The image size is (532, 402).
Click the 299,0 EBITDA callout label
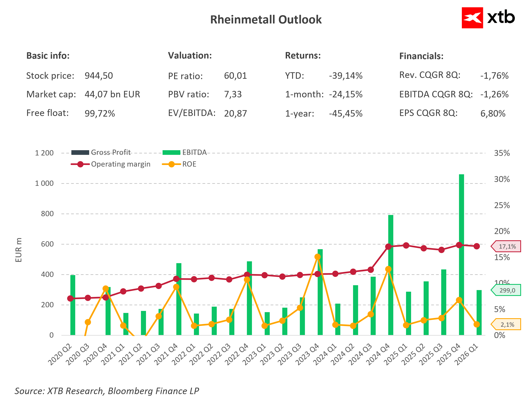coord(506,290)
